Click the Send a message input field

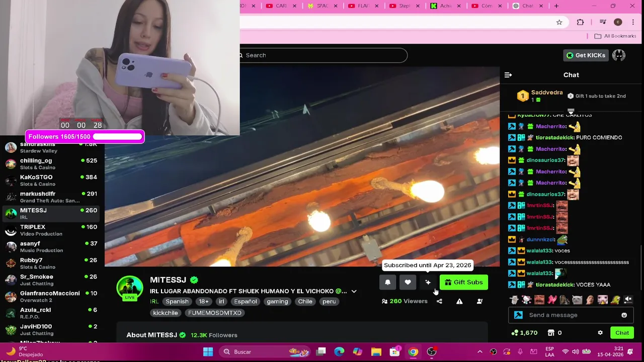pyautogui.click(x=571, y=315)
